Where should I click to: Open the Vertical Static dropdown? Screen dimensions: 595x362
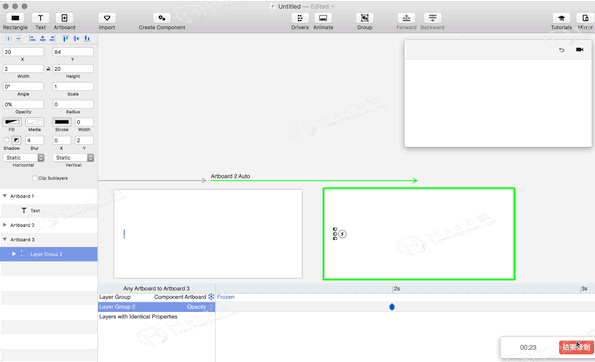click(x=73, y=157)
